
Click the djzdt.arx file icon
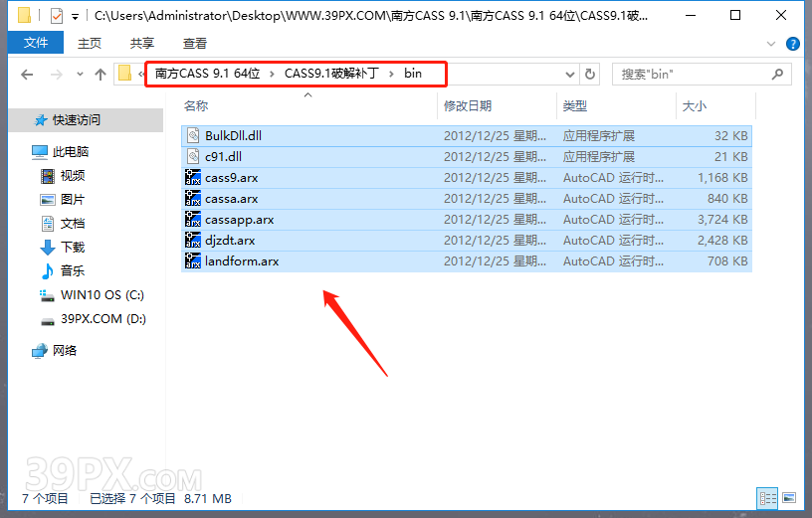pyautogui.click(x=193, y=241)
